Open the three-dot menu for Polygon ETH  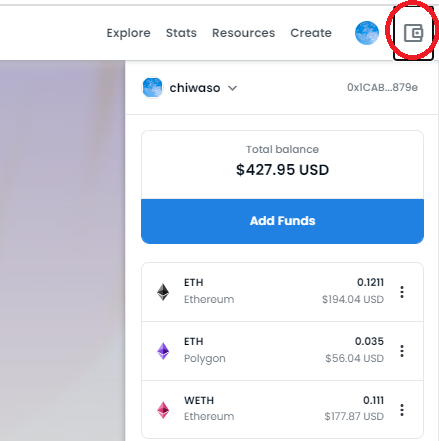(402, 351)
